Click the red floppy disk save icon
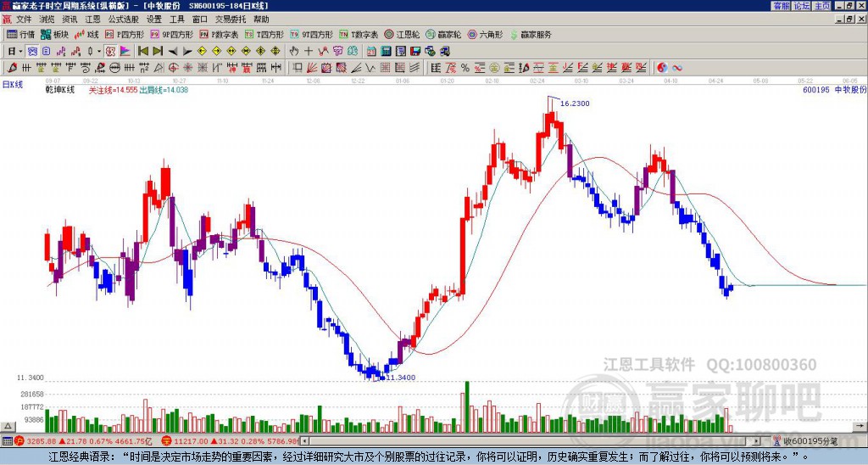 click(x=415, y=52)
